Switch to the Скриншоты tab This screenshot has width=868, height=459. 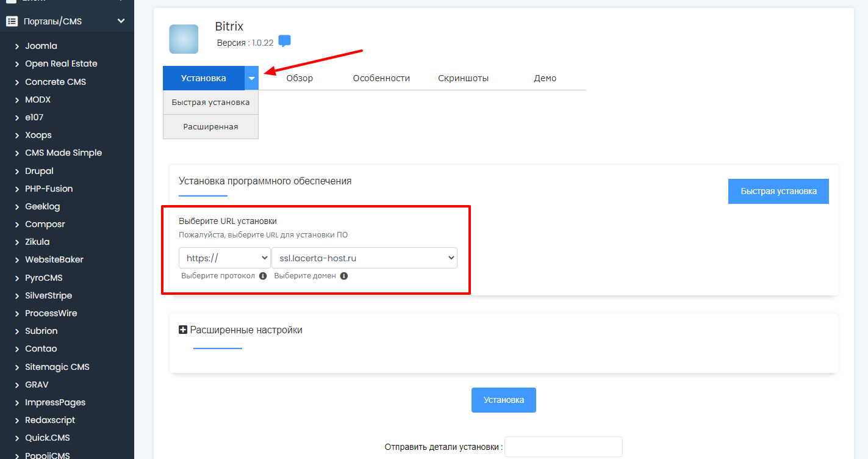[x=464, y=78]
